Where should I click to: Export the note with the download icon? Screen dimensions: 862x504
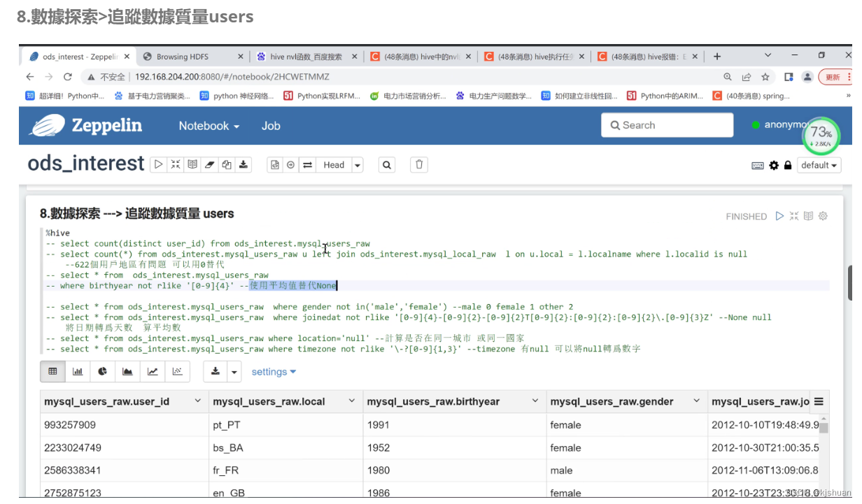[243, 165]
